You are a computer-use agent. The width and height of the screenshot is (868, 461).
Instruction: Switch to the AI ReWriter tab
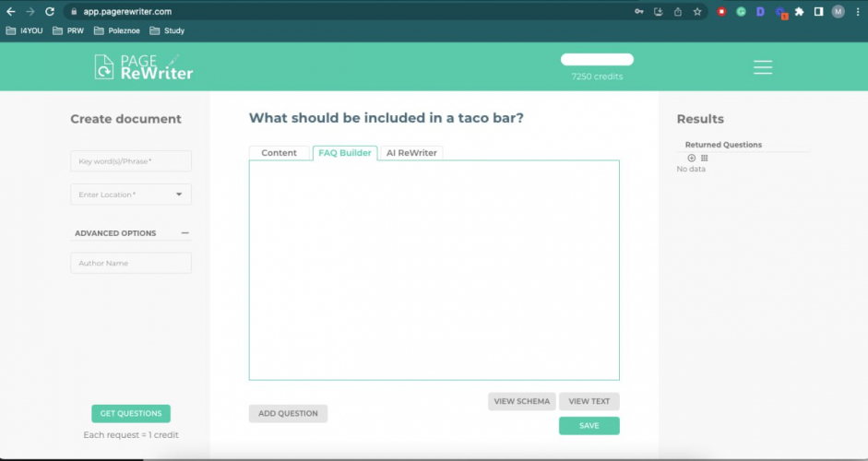point(411,153)
